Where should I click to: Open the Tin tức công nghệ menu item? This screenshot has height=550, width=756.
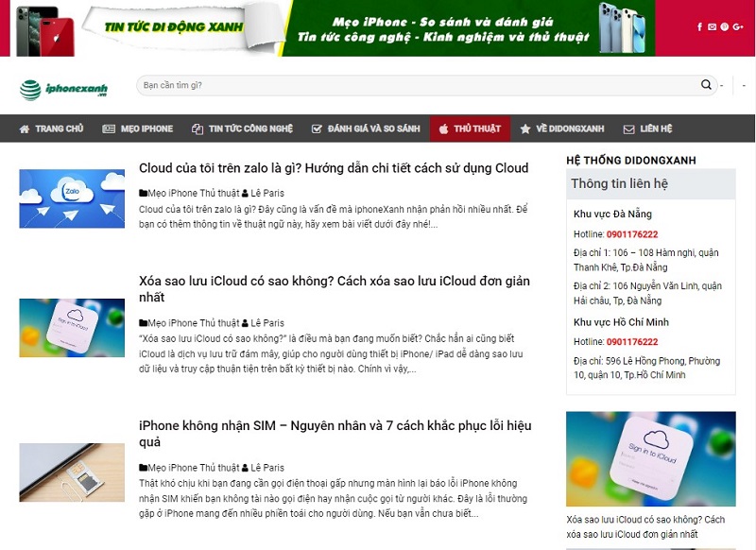pyautogui.click(x=242, y=129)
